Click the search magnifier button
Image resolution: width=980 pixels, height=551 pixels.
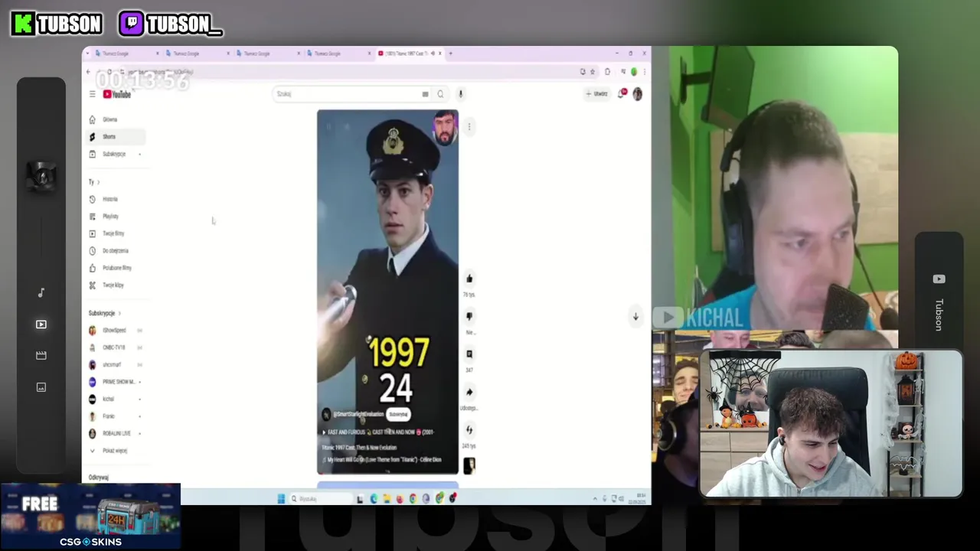click(440, 94)
